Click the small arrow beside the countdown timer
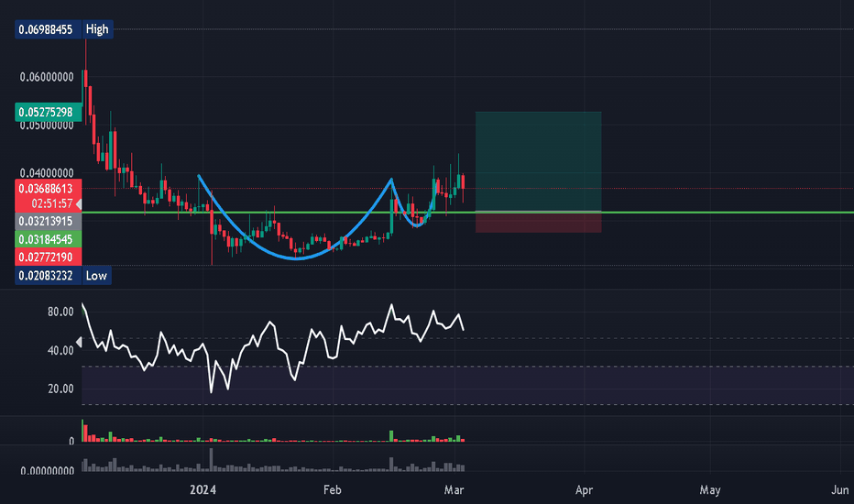Screen dimensions: 854x504 tap(79, 204)
